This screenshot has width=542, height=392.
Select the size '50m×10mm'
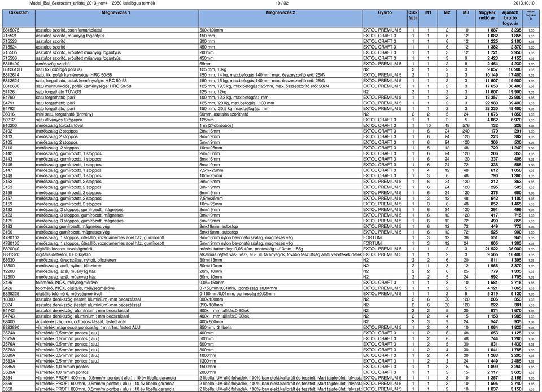click(x=211, y=266)
